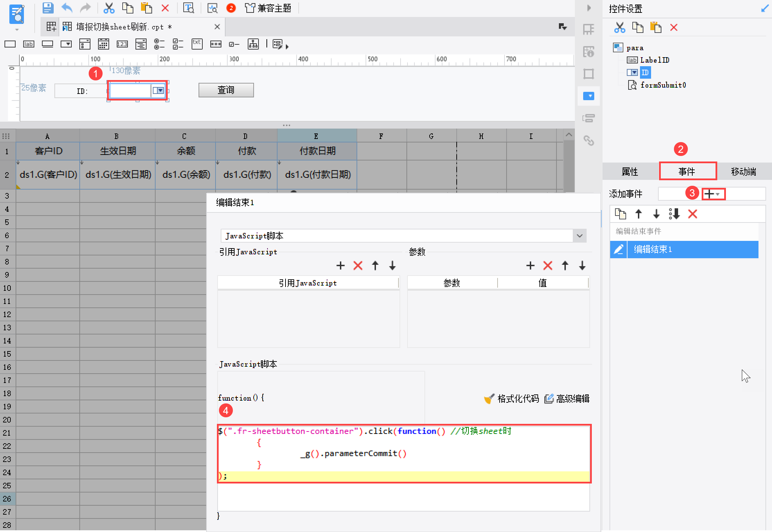The height and width of the screenshot is (532, 772).
Task: Switch to the 移动端 tab
Action: tap(743, 171)
